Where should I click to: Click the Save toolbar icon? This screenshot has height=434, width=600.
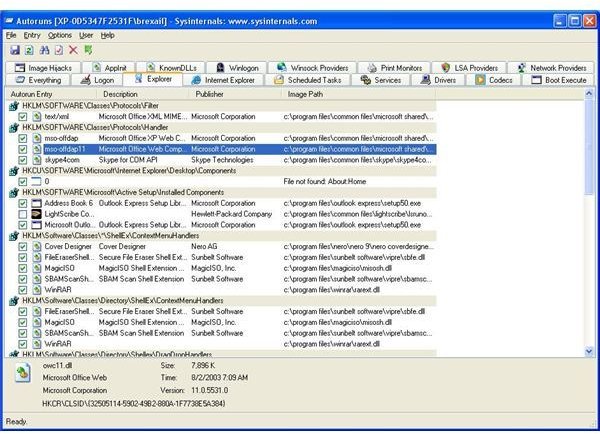[15, 50]
